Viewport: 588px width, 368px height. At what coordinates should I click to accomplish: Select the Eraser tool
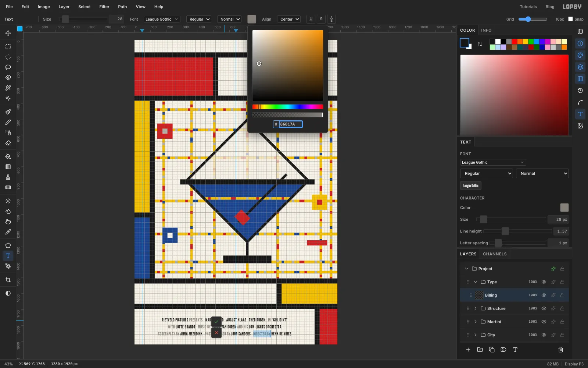tap(8, 143)
